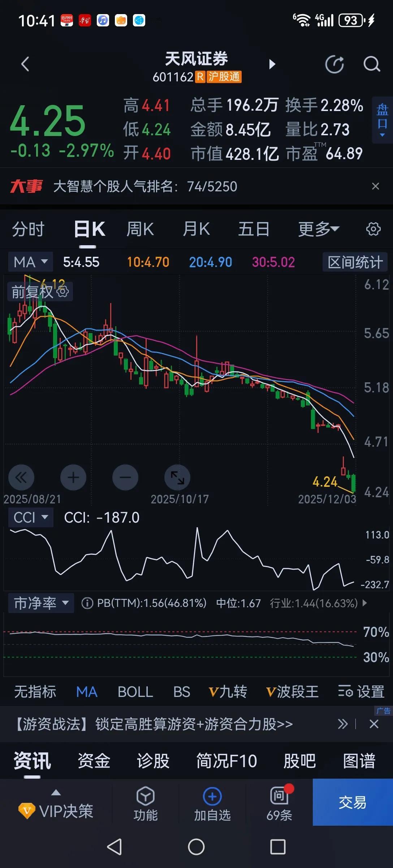The image size is (393, 868).
Task: Select BS overlay indicator
Action: tap(182, 692)
